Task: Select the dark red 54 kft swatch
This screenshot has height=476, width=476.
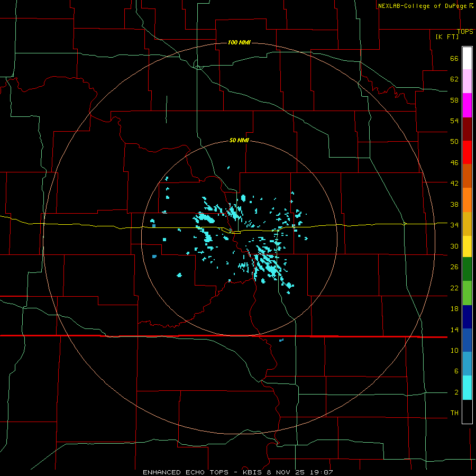Action: tap(467, 129)
